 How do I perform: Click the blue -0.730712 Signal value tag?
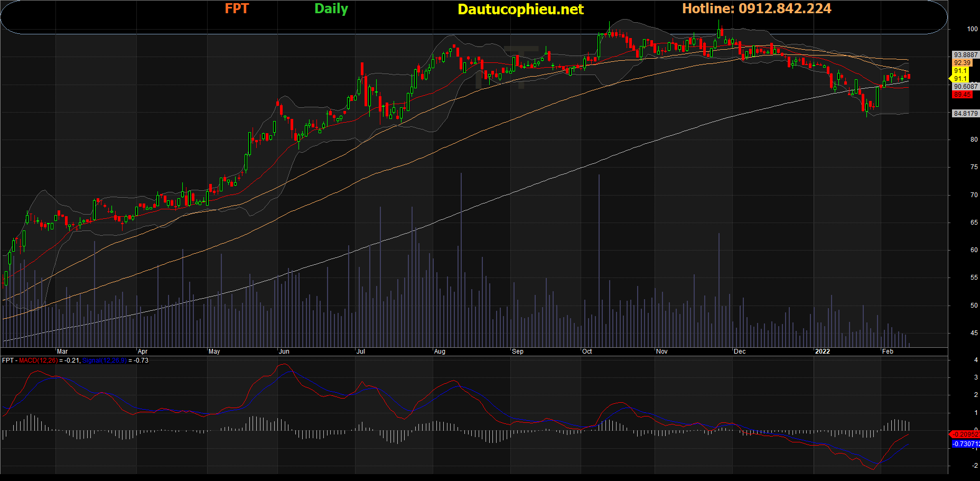pos(965,444)
